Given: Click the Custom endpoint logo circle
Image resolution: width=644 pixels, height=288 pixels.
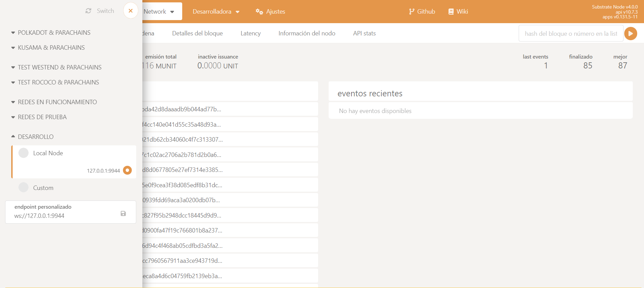Looking at the screenshot, I should coord(23,187).
